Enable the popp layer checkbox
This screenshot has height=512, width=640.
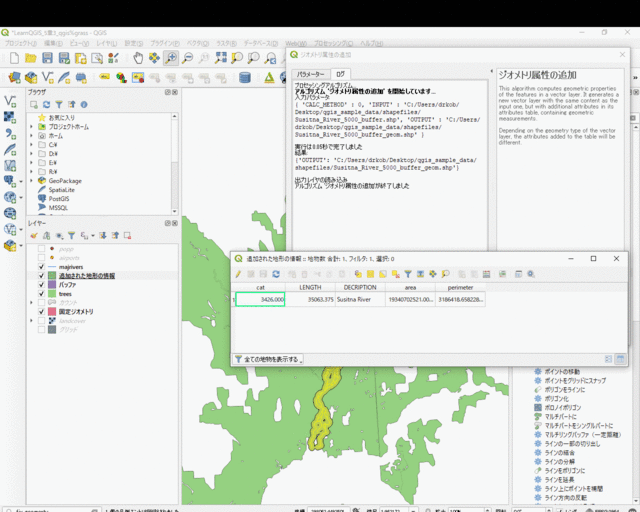(41, 249)
